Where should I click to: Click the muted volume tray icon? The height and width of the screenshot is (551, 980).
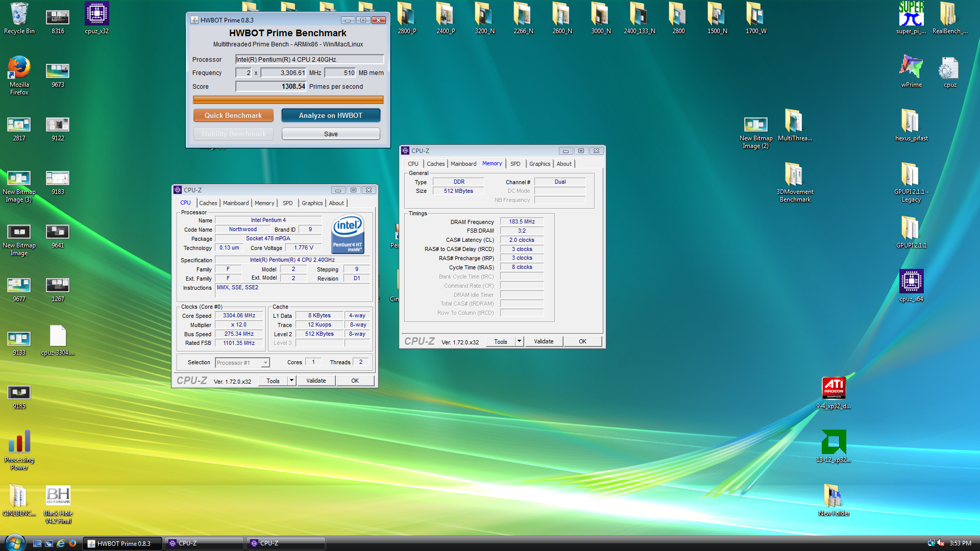point(941,543)
